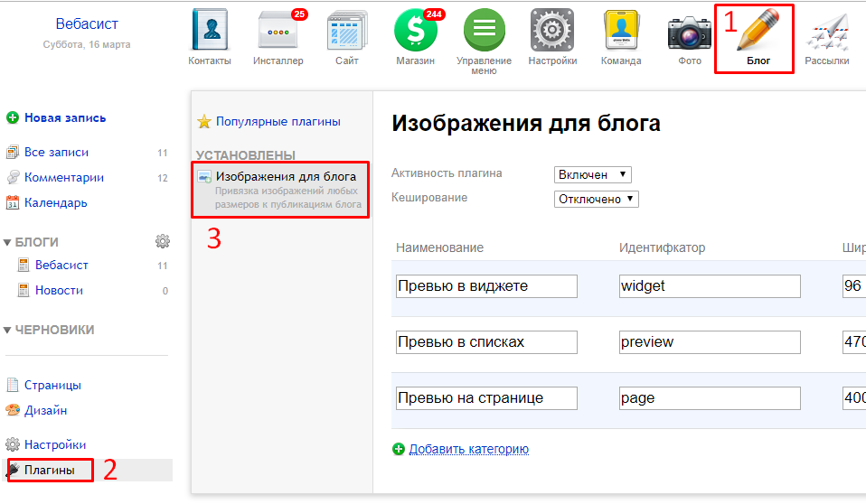Viewport: 866px width, 504px height.
Task: Click Добавить категорию link
Action: [x=468, y=449]
